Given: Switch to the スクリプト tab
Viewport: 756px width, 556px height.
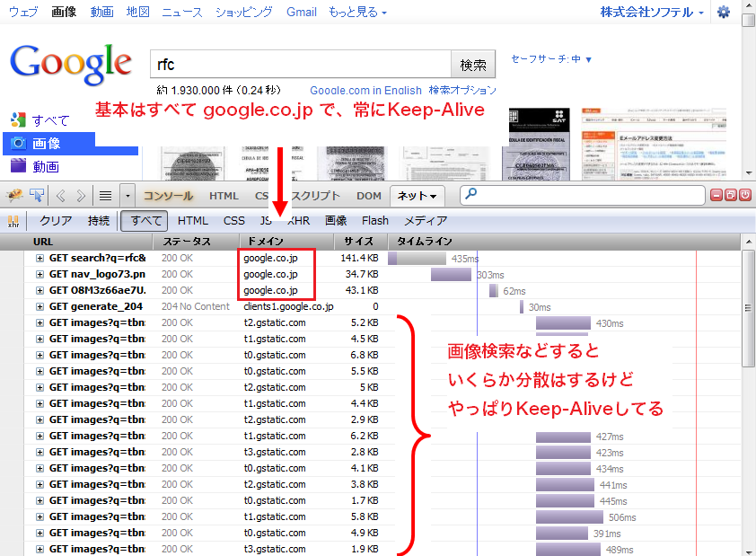Looking at the screenshot, I should (315, 196).
